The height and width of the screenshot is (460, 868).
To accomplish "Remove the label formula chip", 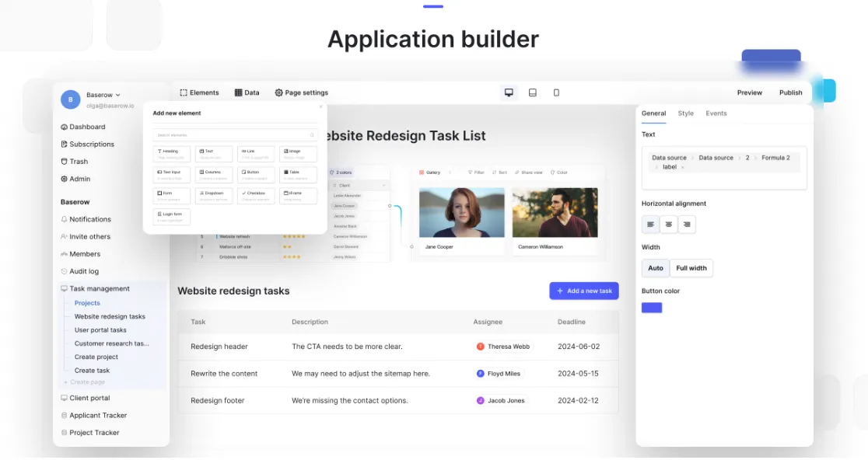I will (683, 168).
